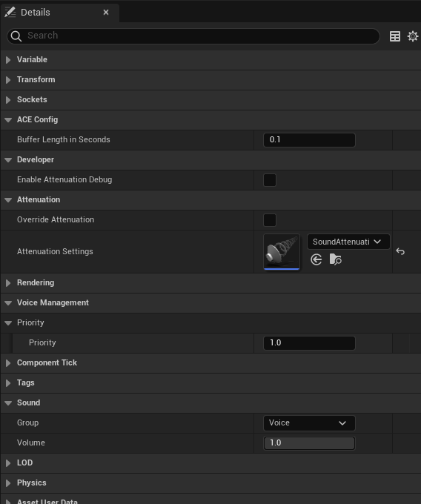Enable Attenuation Debug checkbox
This screenshot has height=504, width=421.
tap(270, 180)
